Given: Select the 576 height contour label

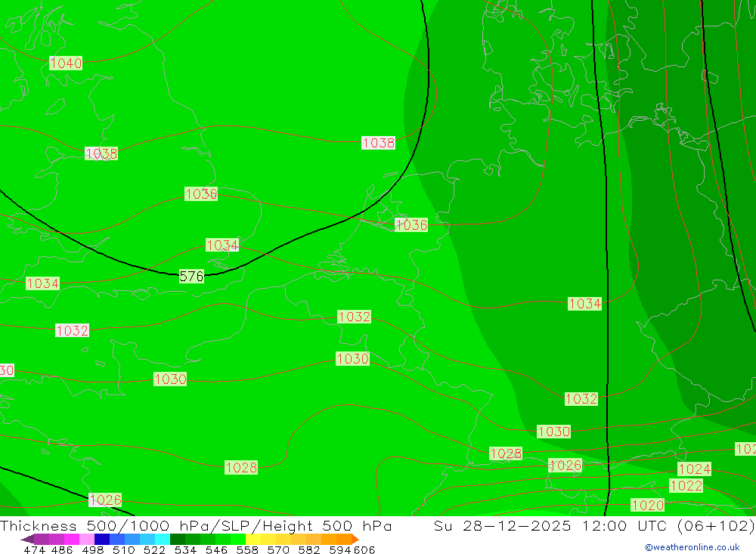Looking at the screenshot, I should click(x=191, y=277).
